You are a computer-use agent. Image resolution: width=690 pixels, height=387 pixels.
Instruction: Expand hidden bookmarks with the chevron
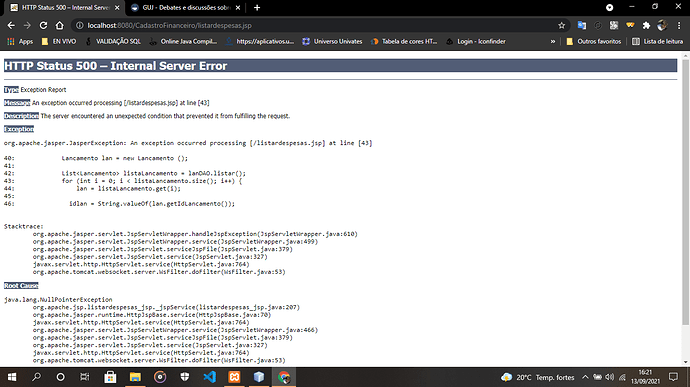[x=553, y=41]
